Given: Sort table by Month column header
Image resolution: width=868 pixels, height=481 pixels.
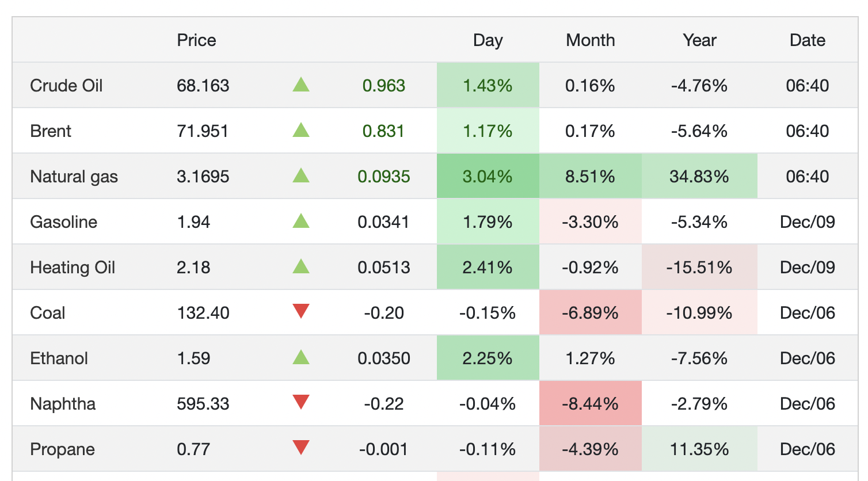Looking at the screenshot, I should tap(590, 40).
